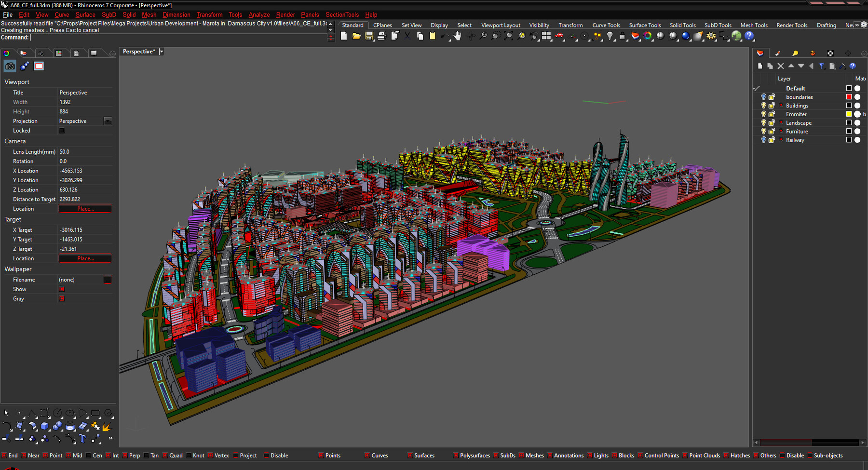Click the Undo icon in the toolbar
This screenshot has height=470, width=868.
[445, 36]
